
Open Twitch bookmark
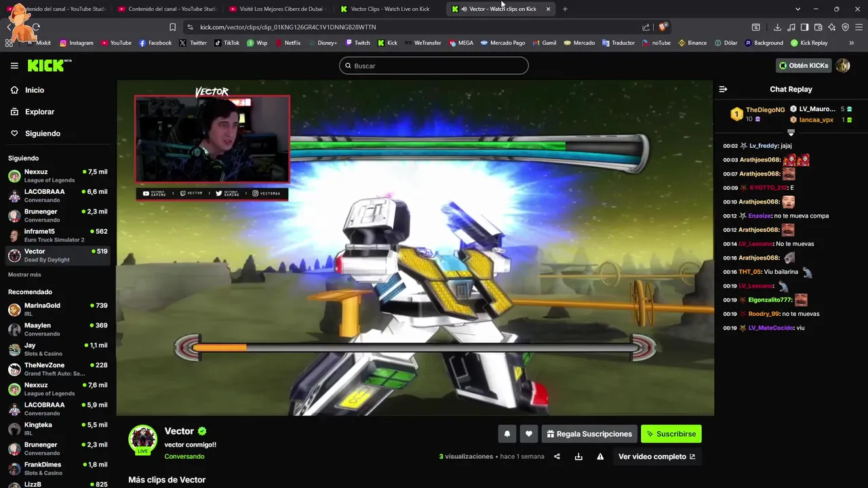(358, 43)
